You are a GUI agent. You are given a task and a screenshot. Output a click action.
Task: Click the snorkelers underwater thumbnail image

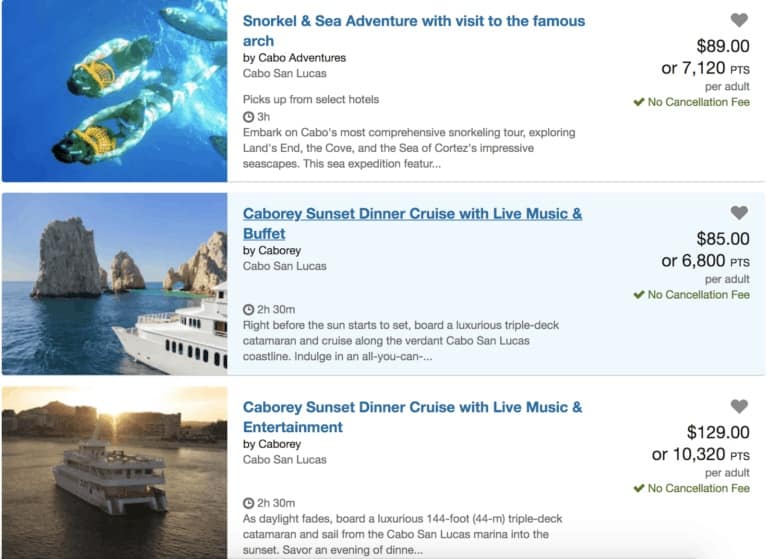tap(115, 91)
